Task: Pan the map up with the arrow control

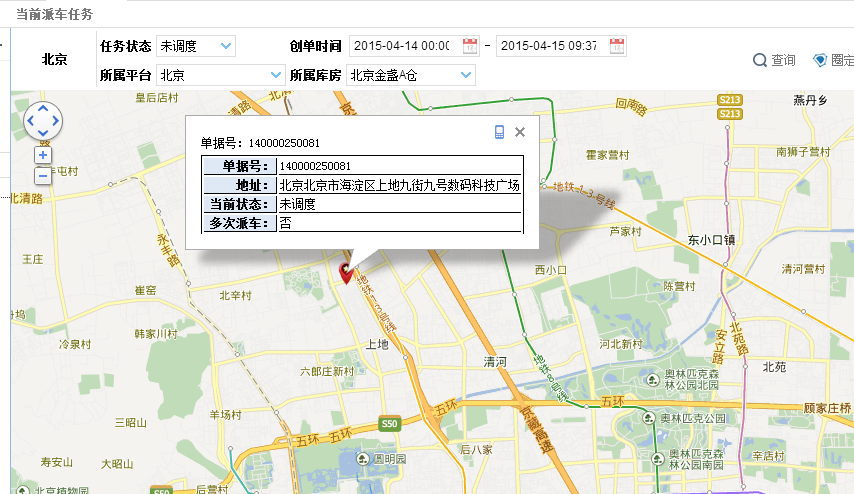Action: click(43, 108)
